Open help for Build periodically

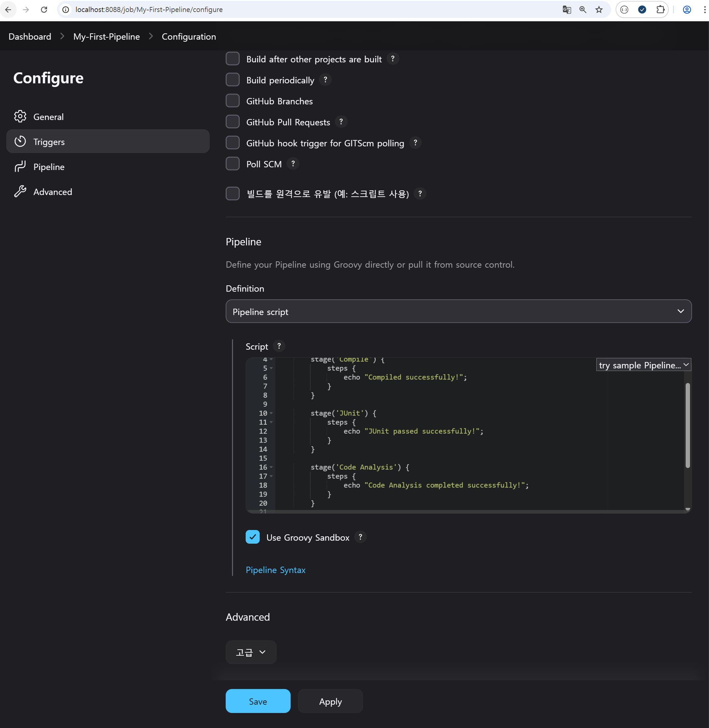click(x=325, y=80)
